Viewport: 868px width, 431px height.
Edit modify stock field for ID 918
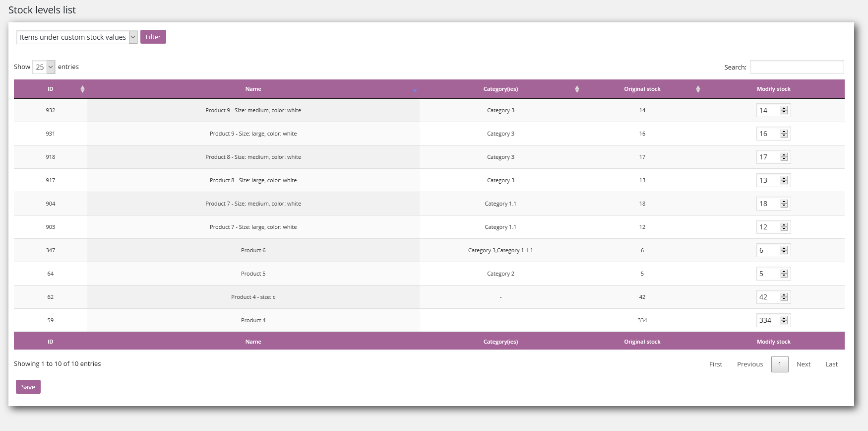click(773, 157)
